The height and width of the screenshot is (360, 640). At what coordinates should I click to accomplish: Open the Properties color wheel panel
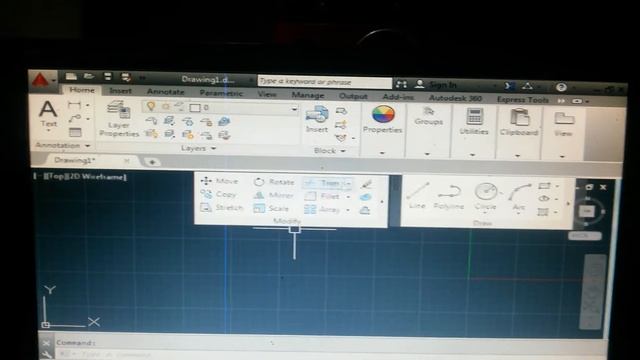click(x=382, y=119)
